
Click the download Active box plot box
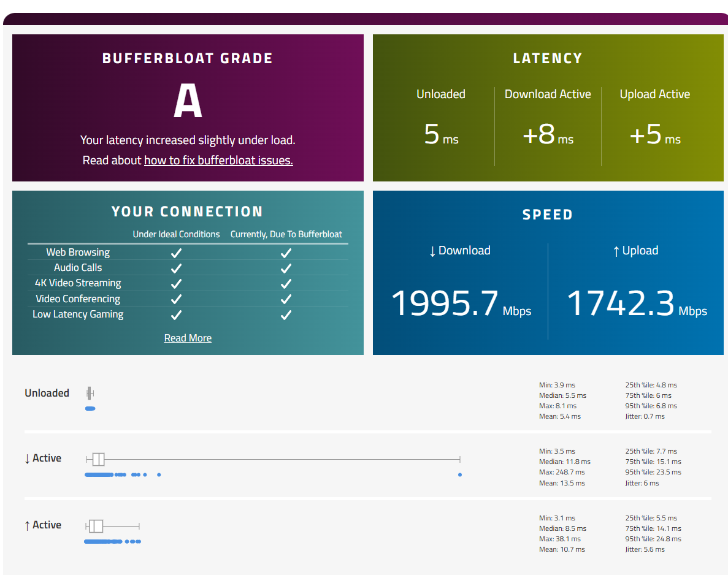98,459
